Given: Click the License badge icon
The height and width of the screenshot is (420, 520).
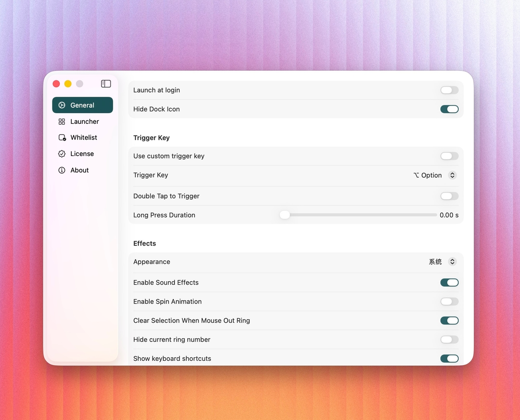Looking at the screenshot, I should (x=62, y=154).
